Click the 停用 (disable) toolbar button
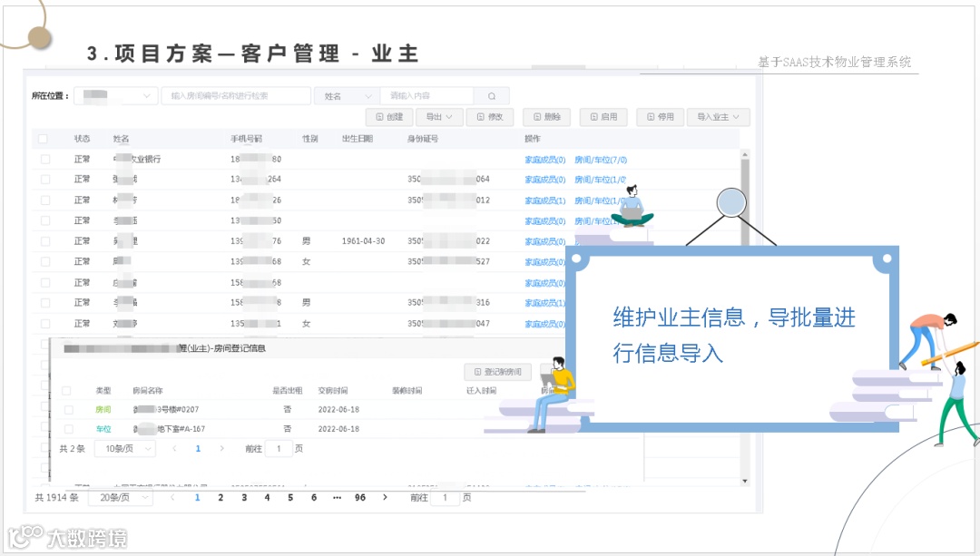This screenshot has height=556, width=980. point(660,117)
